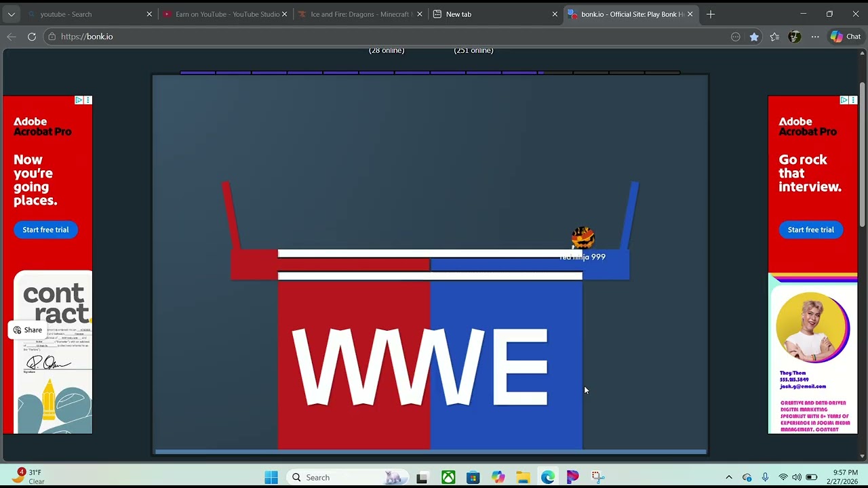Click the page vertical scrollbar
868x488 pixels.
pos(863,155)
